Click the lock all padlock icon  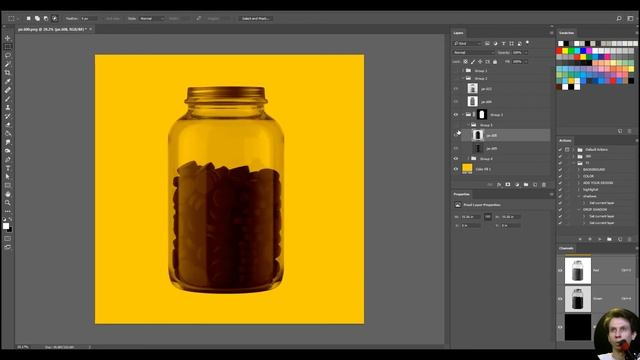[495, 62]
